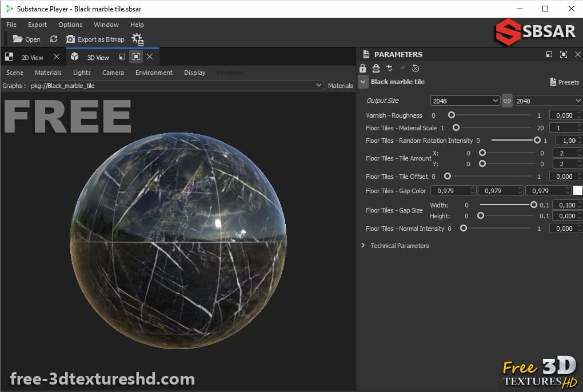583x392 pixels.
Task: Click the Gap Size Width slider handle
Action: pos(533,205)
